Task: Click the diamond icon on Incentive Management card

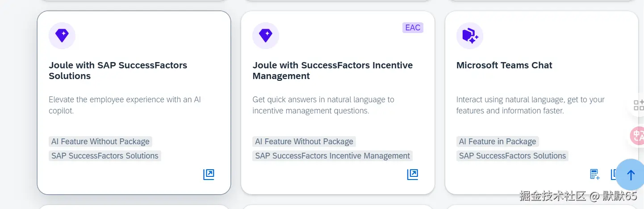Action: 266,35
